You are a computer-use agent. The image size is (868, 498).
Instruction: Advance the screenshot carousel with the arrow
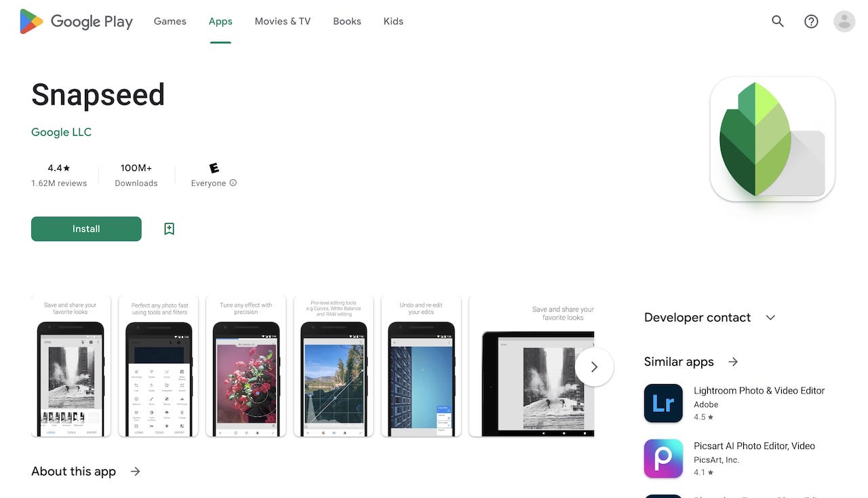(x=594, y=366)
